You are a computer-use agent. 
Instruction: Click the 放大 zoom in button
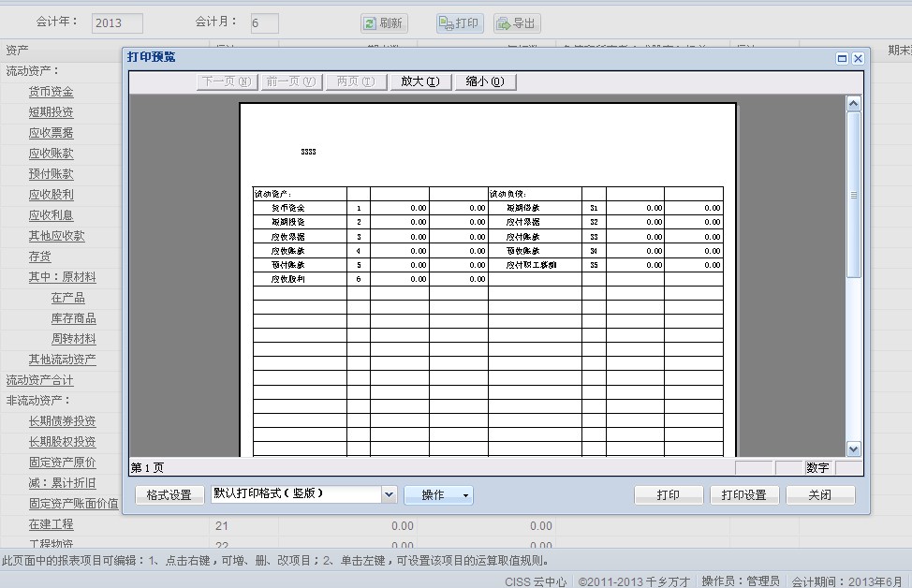coord(419,81)
